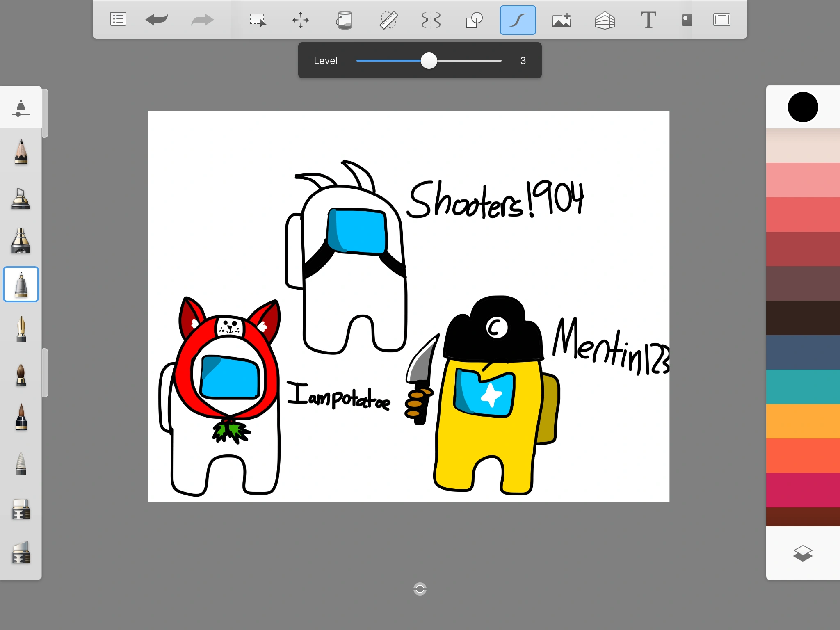Screen dimensions: 840x630
Task: Open the main menu list
Action: [118, 19]
